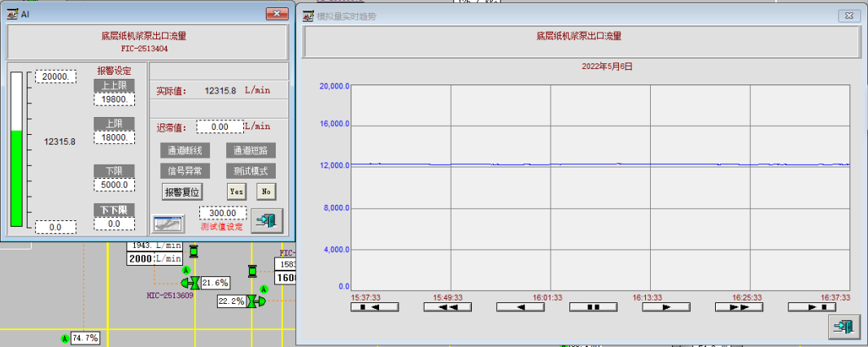Image resolution: width=868 pixels, height=347 pixels.
Task: Click the No button
Action: [266, 192]
